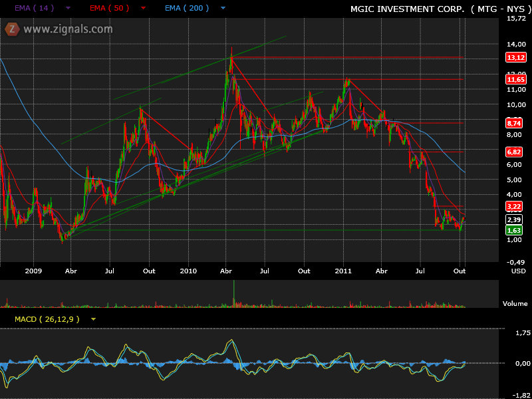Select the red 11,65 price level tag
Viewport: 532px width, 399px height.
(x=516, y=80)
